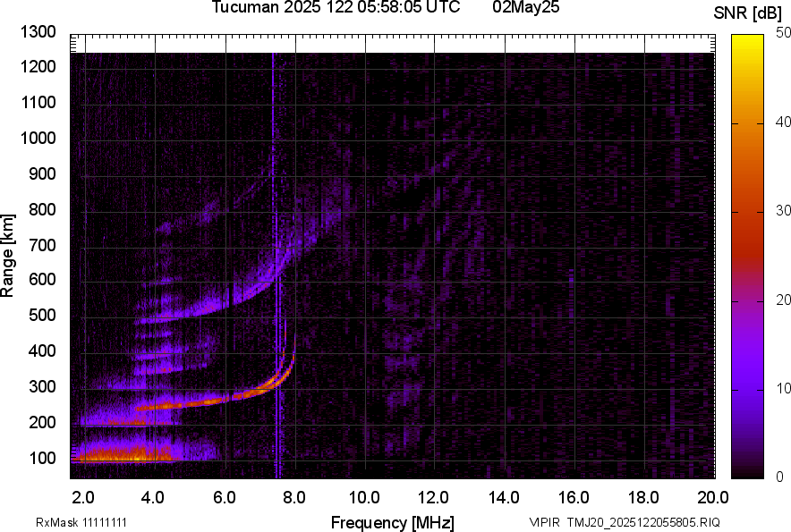Click the range tick label '600'

tap(42, 279)
